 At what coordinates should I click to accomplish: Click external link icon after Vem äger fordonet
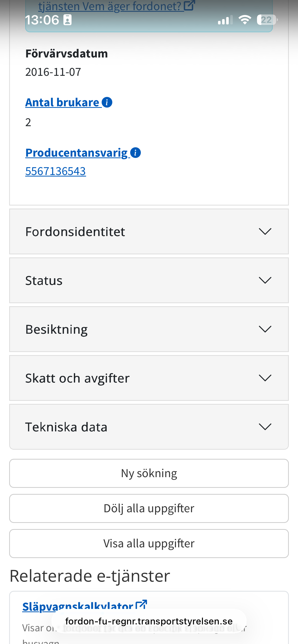pos(189,5)
